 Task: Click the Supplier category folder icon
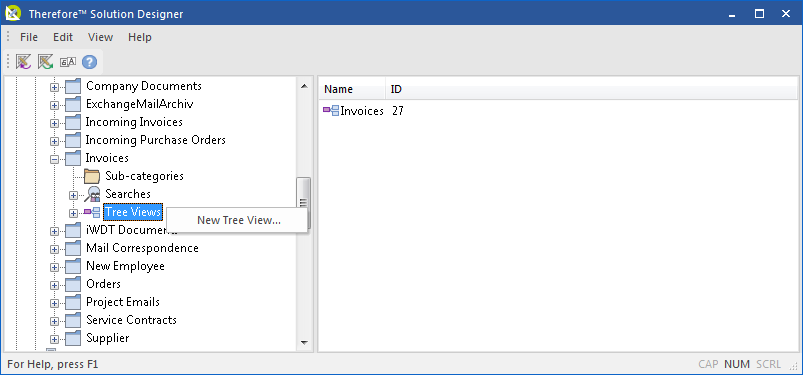(73, 338)
